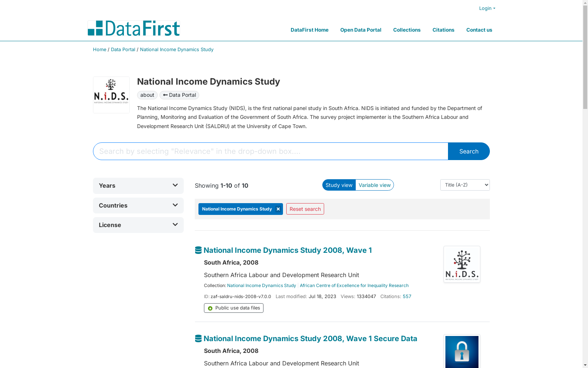588x368 pixels.
Task: Open NIDS thumbnail for Wave 1 study
Action: coord(462,264)
